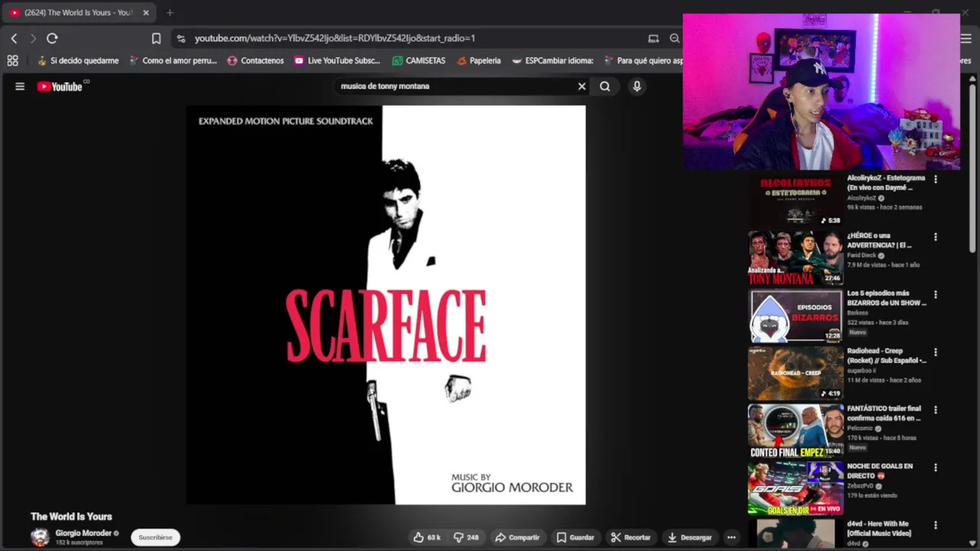
Task: Open the YouTube hamburger guide menu
Action: click(x=20, y=86)
